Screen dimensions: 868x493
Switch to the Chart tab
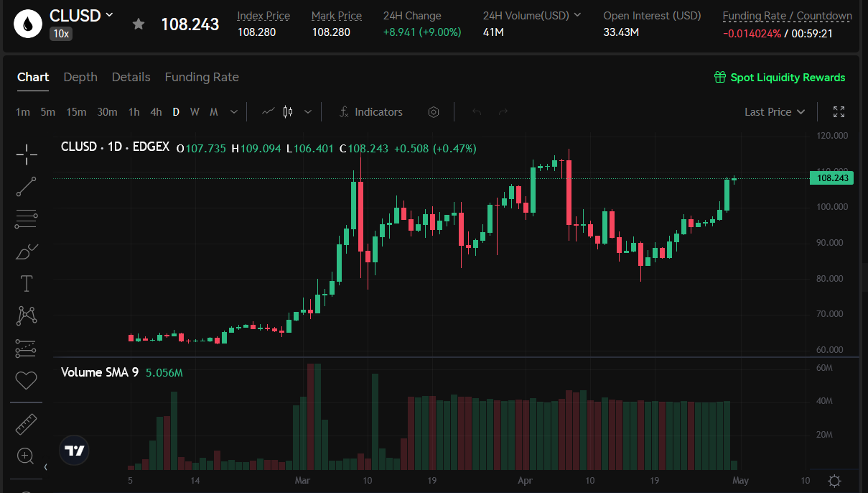point(33,77)
